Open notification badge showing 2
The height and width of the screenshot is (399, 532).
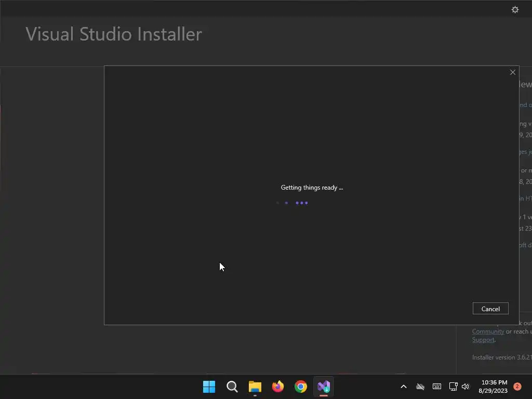coord(517,387)
